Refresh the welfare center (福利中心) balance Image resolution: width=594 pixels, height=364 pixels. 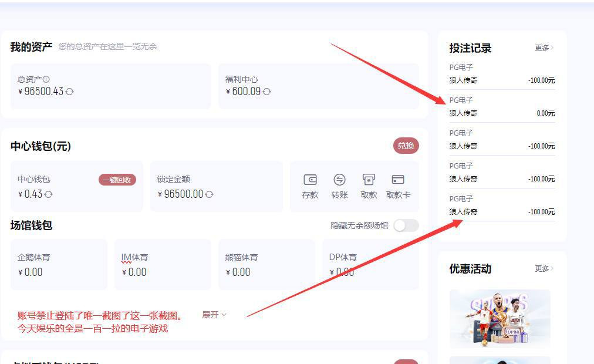tap(267, 92)
